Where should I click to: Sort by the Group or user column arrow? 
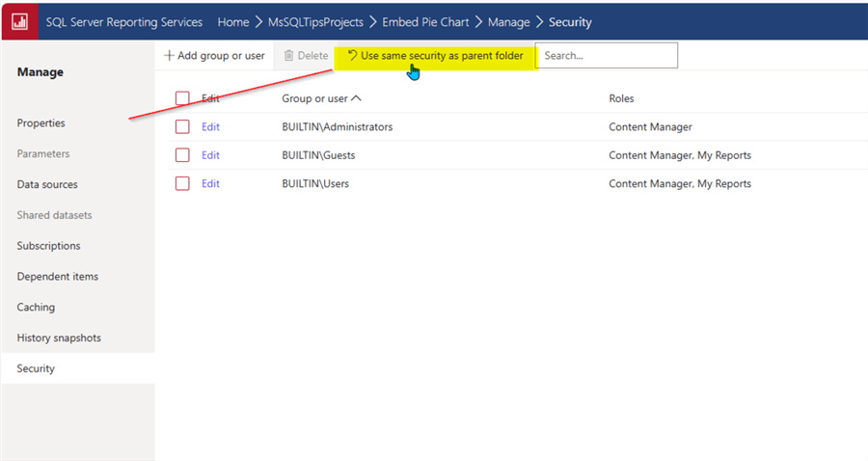[x=357, y=98]
